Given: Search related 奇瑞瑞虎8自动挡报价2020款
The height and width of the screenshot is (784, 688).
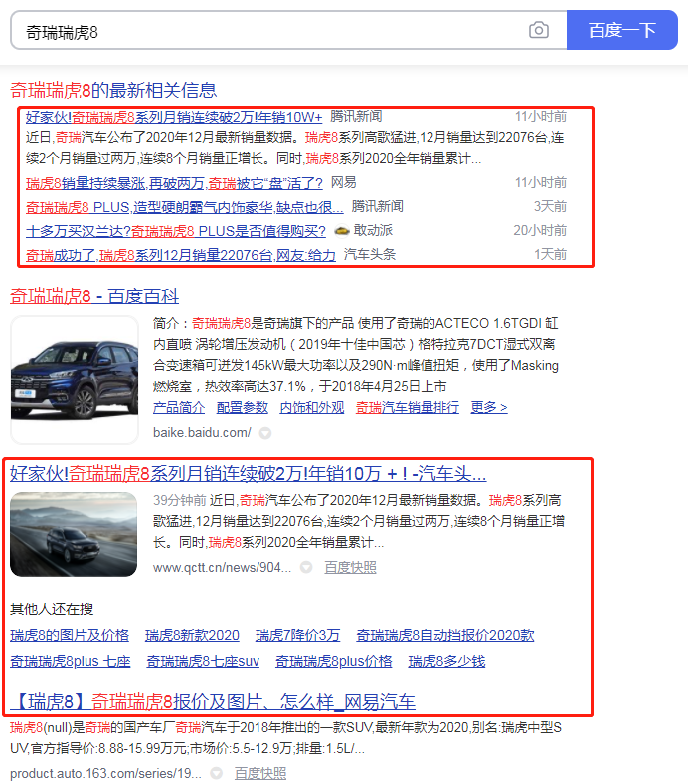Looking at the screenshot, I should point(445,635).
